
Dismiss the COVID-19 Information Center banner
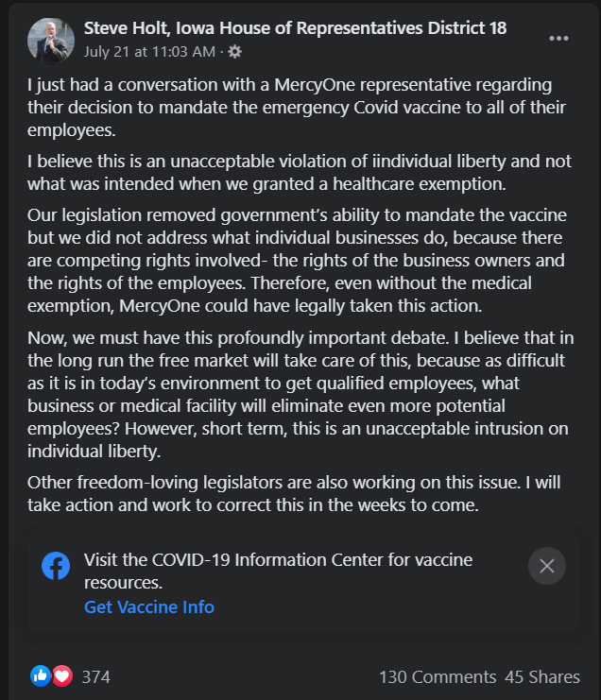[546, 566]
